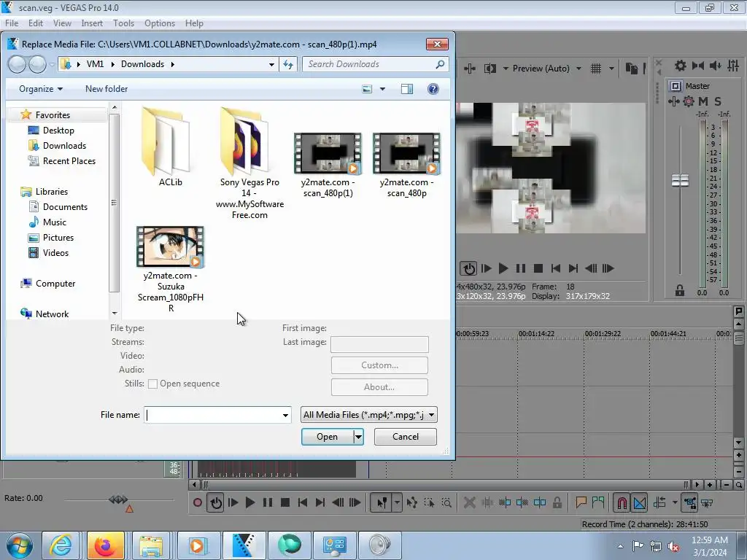Click the Delete (X) toolbar icon
747x560 pixels.
tap(469, 502)
